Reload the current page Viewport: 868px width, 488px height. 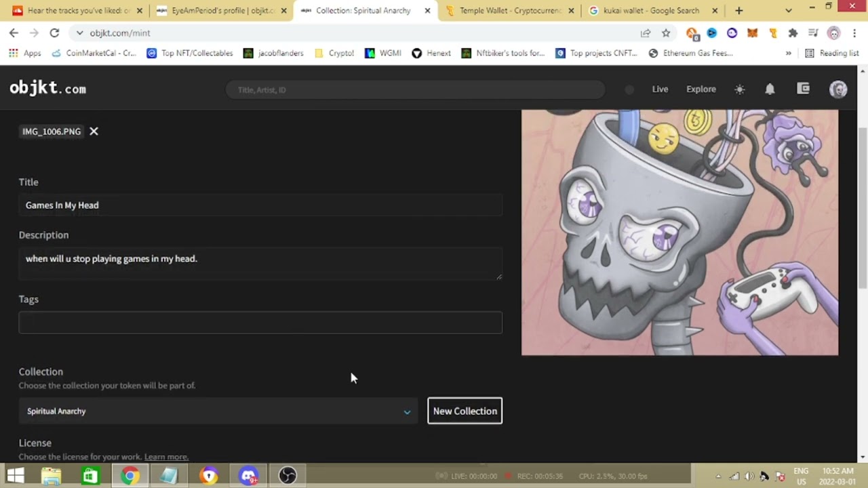tap(54, 33)
